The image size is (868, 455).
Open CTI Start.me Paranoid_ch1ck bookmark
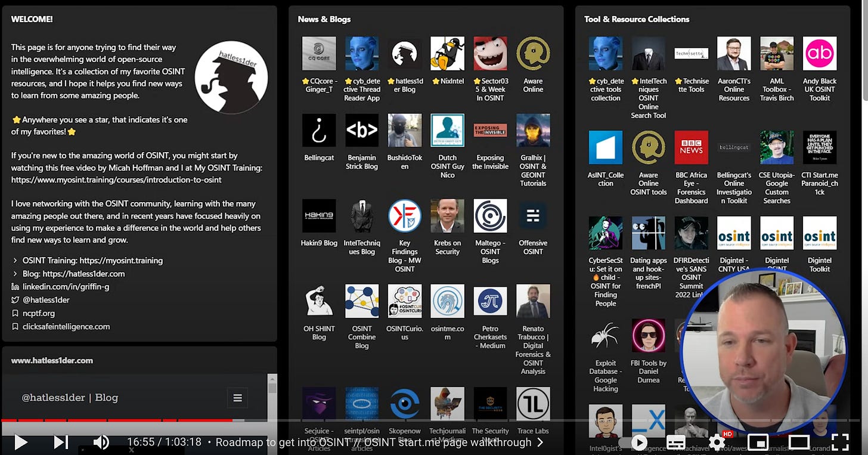coord(820,147)
